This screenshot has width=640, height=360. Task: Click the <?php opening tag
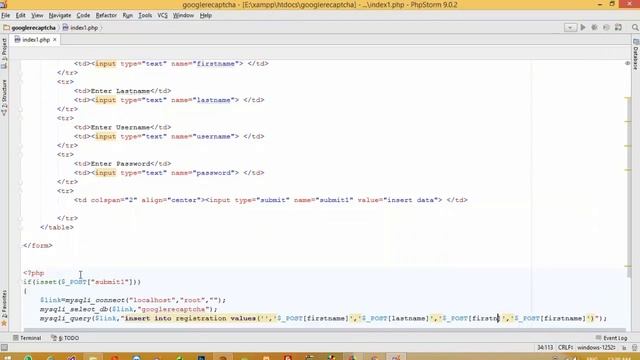(33, 273)
